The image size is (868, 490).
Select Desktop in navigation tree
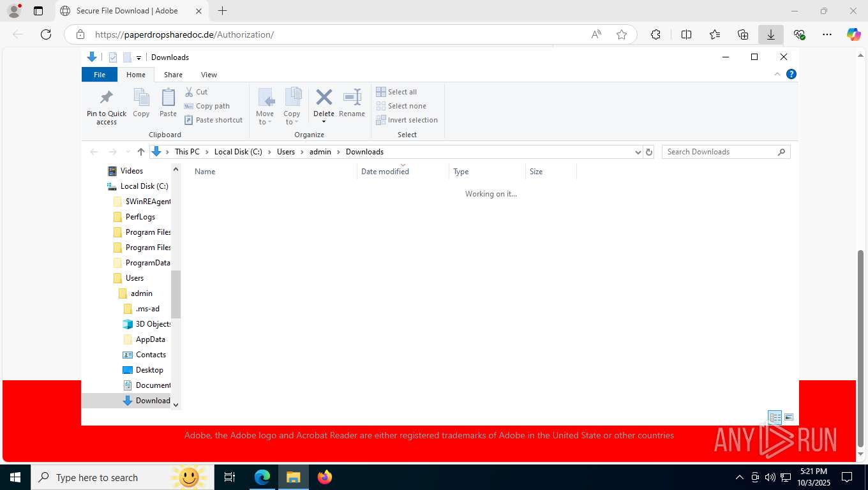(x=149, y=370)
